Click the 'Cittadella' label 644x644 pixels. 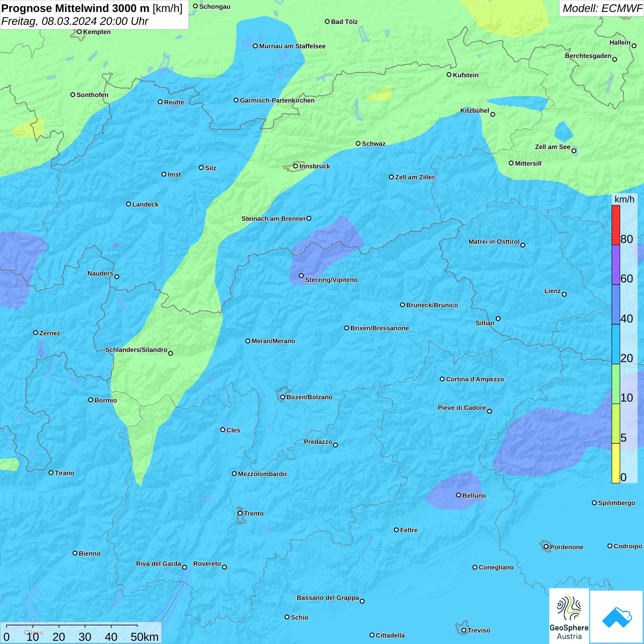coord(390,635)
